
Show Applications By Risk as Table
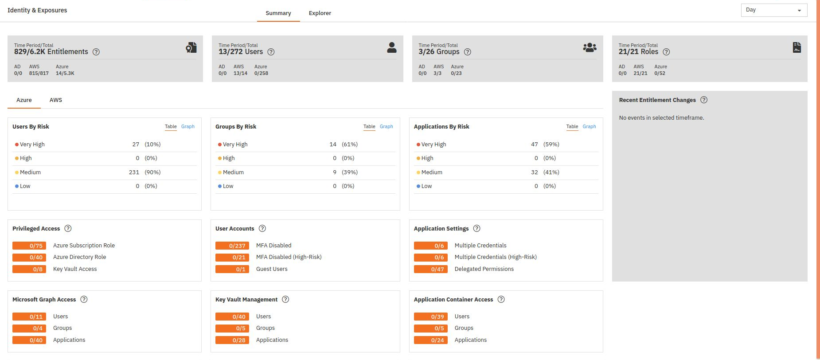pyautogui.click(x=572, y=127)
